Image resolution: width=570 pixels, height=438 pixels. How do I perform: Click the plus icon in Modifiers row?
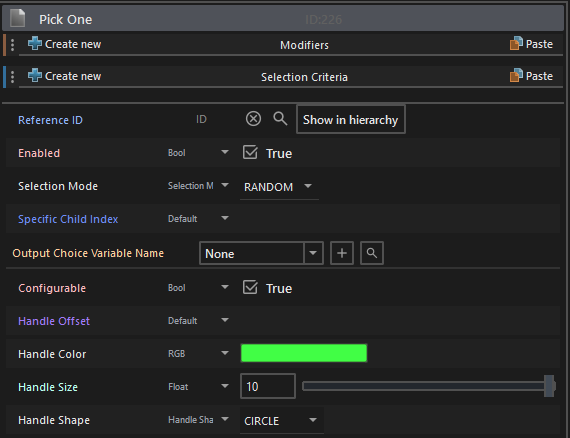pos(35,44)
